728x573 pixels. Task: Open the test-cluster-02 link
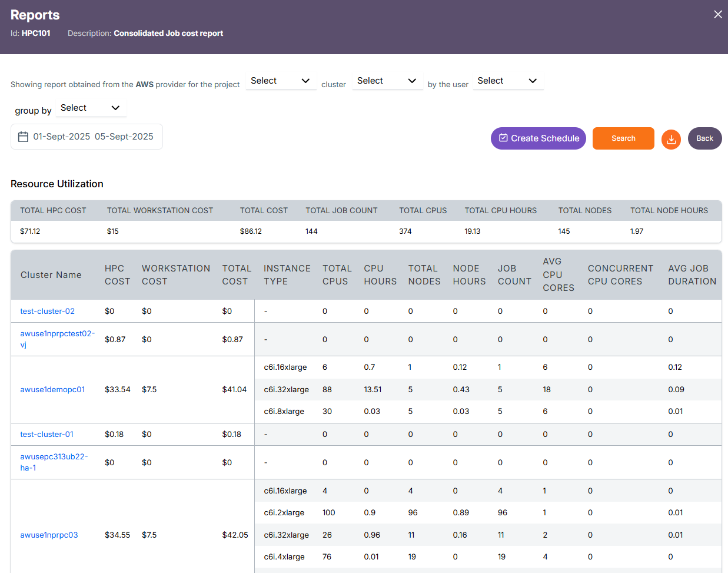tap(48, 311)
